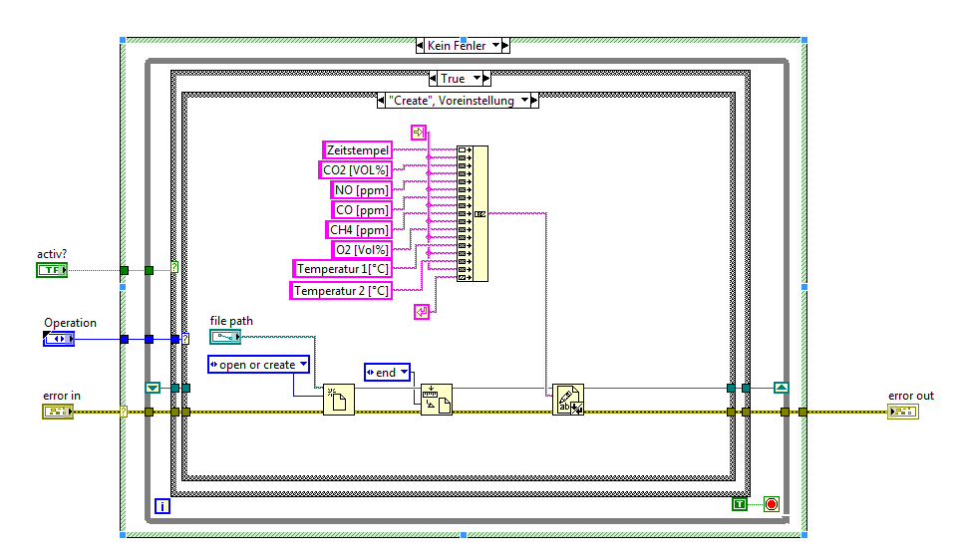Click the Write to Text File node

567,400
